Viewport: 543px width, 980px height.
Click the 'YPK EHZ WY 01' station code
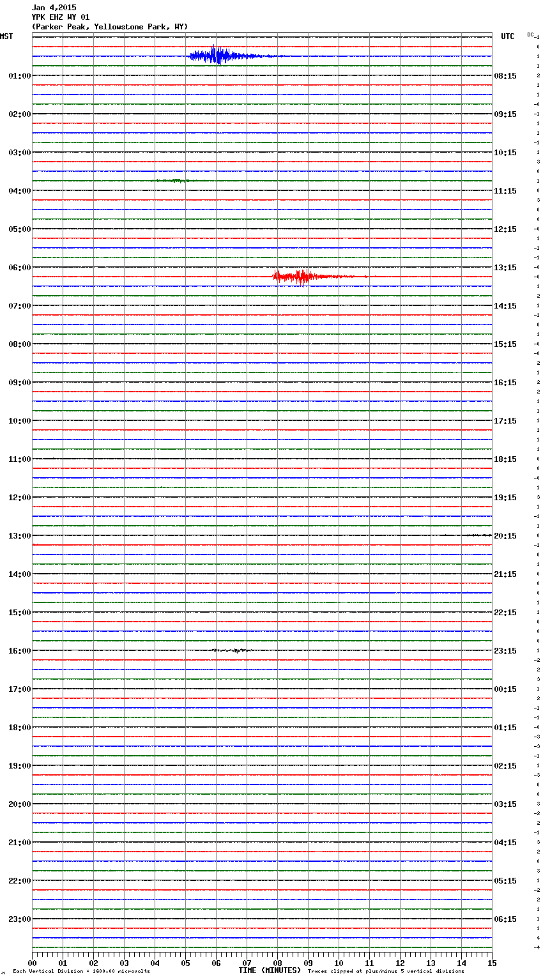61,17
